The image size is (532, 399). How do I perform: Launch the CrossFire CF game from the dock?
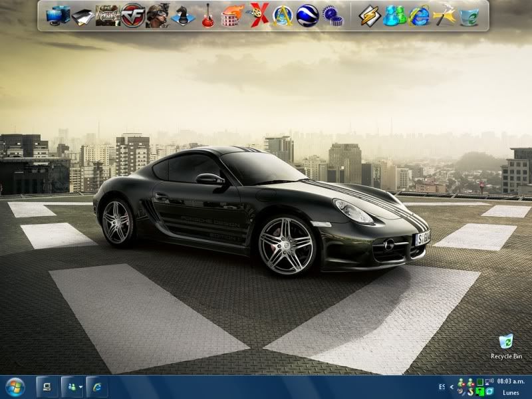[133, 15]
